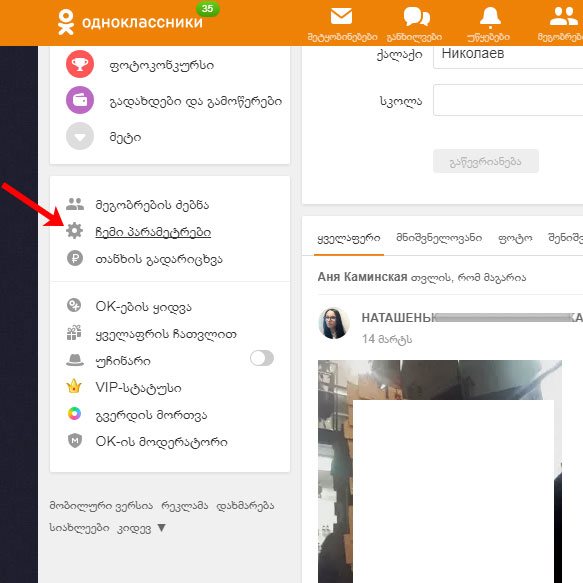Viewport: 583px width, 583px height.
Task: Click the colorful page decoration icon
Action: (x=74, y=414)
